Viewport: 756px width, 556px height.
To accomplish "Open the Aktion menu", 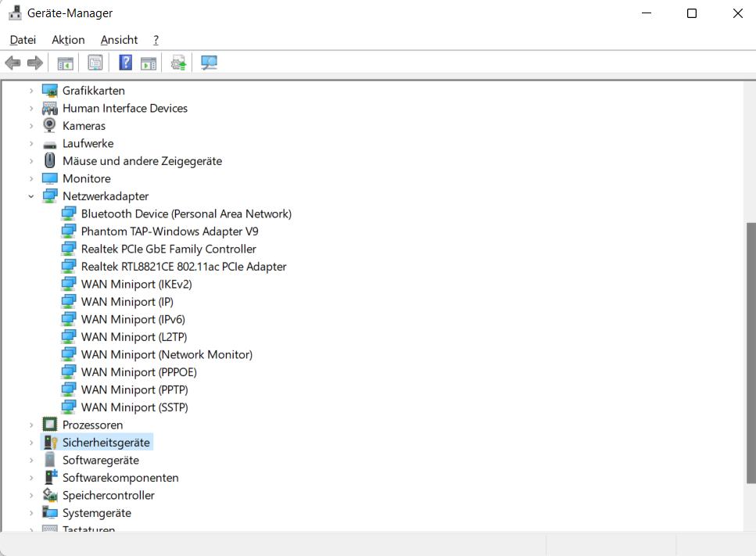I will [68, 40].
